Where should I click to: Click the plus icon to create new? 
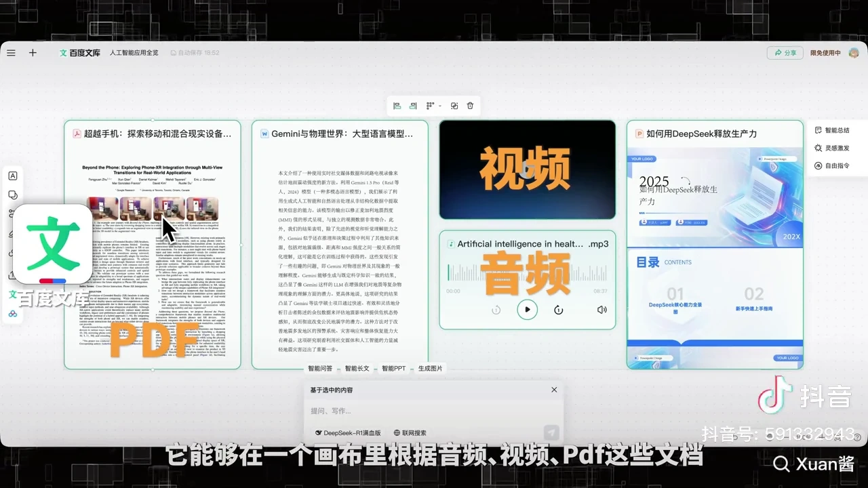(x=33, y=53)
